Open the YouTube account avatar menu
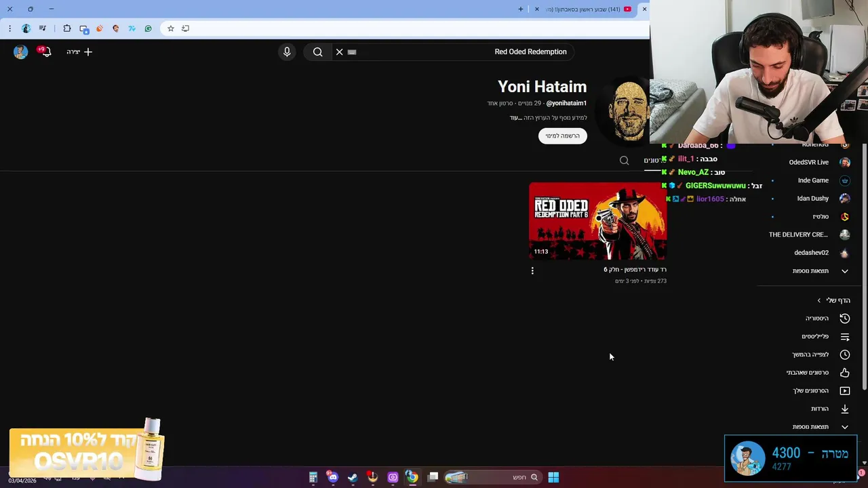868x488 pixels. point(20,52)
